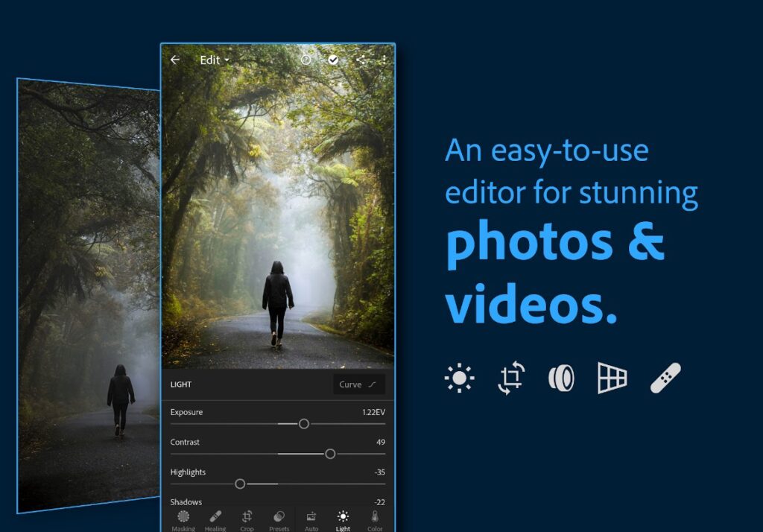This screenshot has width=763, height=532.
Task: Click the crop-rotate icon graphic
Action: 510,378
